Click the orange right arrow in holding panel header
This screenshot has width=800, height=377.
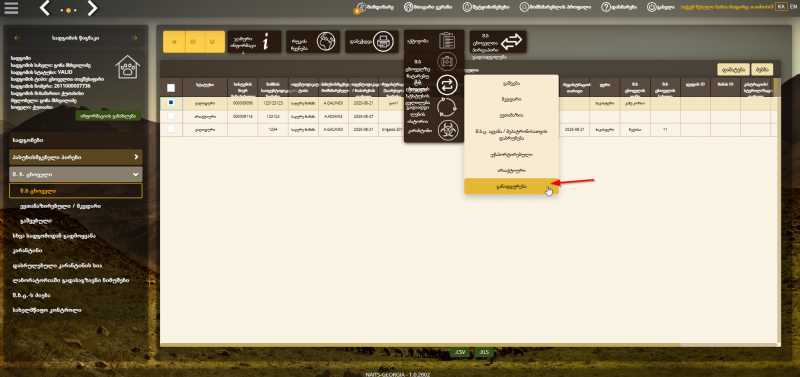tap(134, 38)
